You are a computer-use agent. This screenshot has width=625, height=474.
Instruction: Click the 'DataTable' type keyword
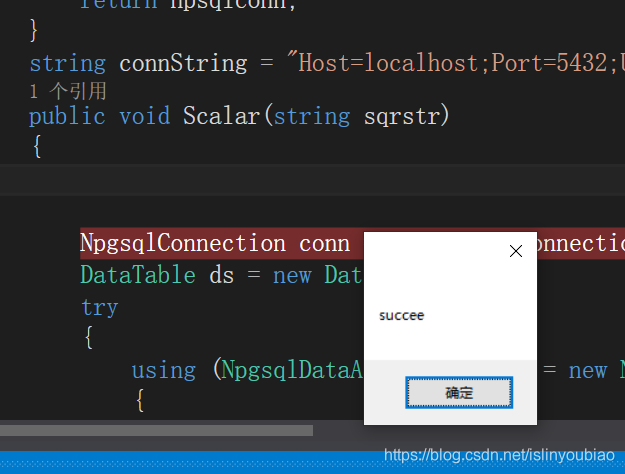point(138,275)
